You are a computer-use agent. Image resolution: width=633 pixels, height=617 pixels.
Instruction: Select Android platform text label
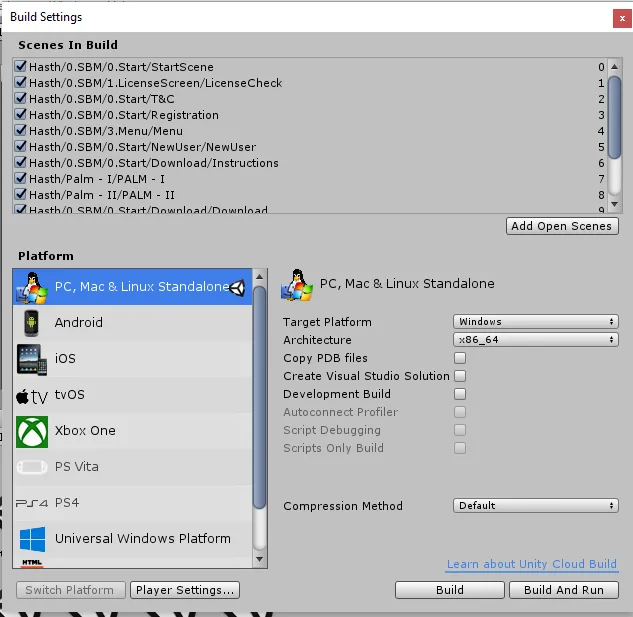[x=79, y=323]
